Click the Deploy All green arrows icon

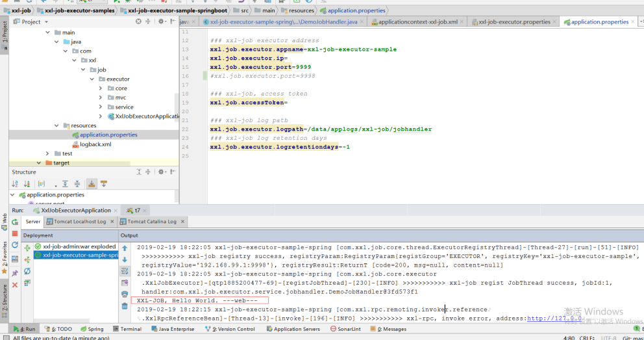(x=27, y=248)
